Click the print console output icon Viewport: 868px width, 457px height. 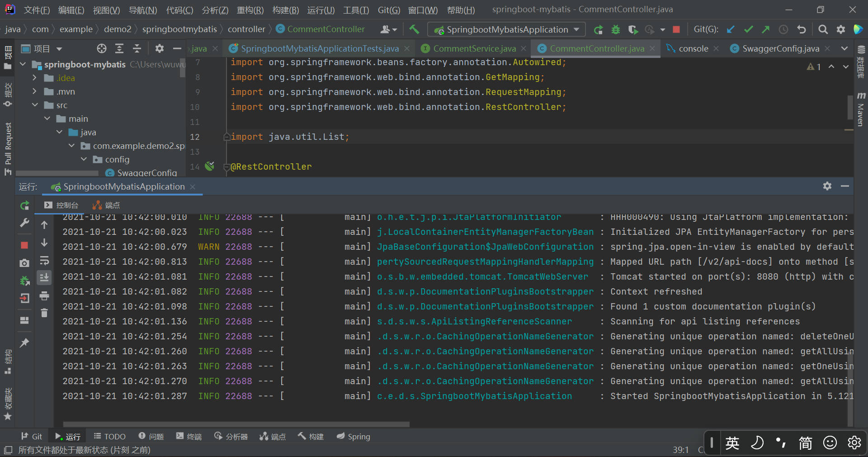pyautogui.click(x=44, y=296)
